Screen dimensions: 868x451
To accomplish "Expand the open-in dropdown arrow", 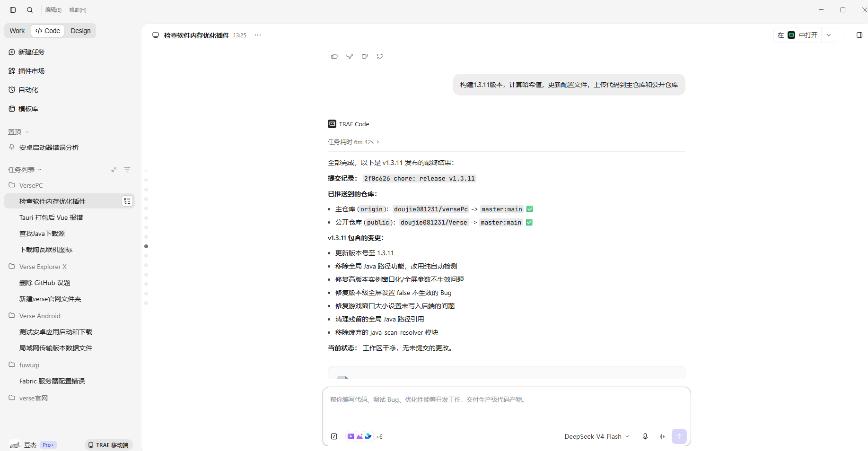I will click(829, 35).
